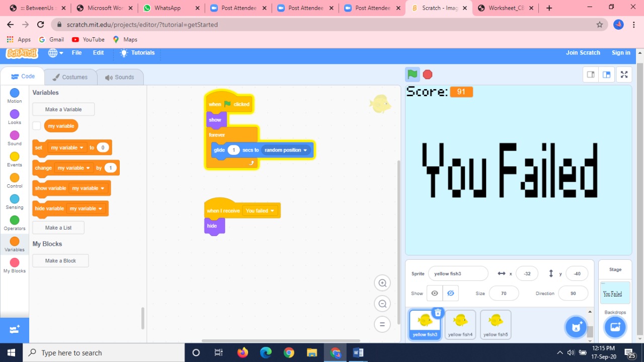Edit the sprite y position field
The width and height of the screenshot is (644, 362).
pos(577,273)
